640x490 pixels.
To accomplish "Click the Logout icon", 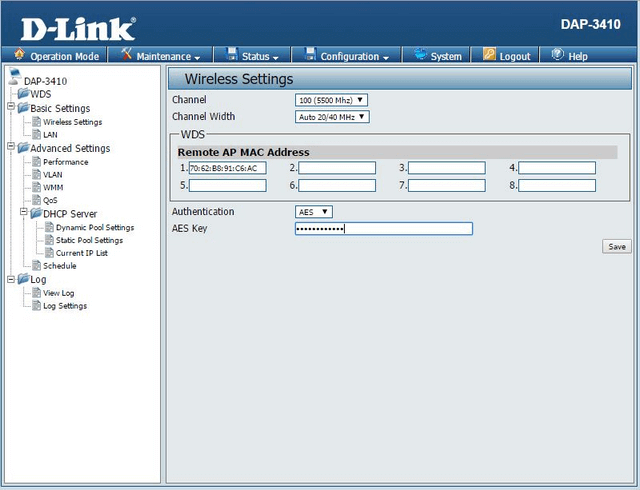I will pos(490,56).
